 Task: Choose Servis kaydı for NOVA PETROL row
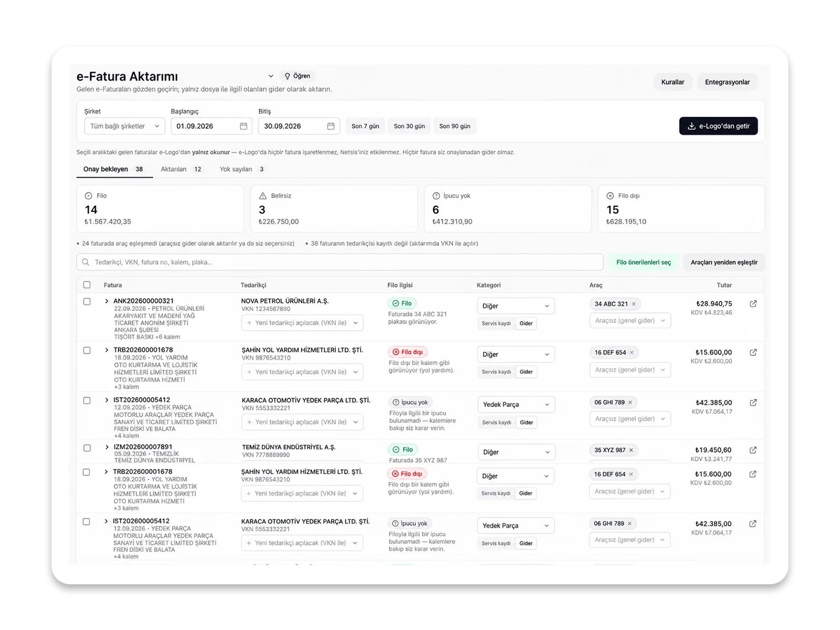[x=496, y=323]
